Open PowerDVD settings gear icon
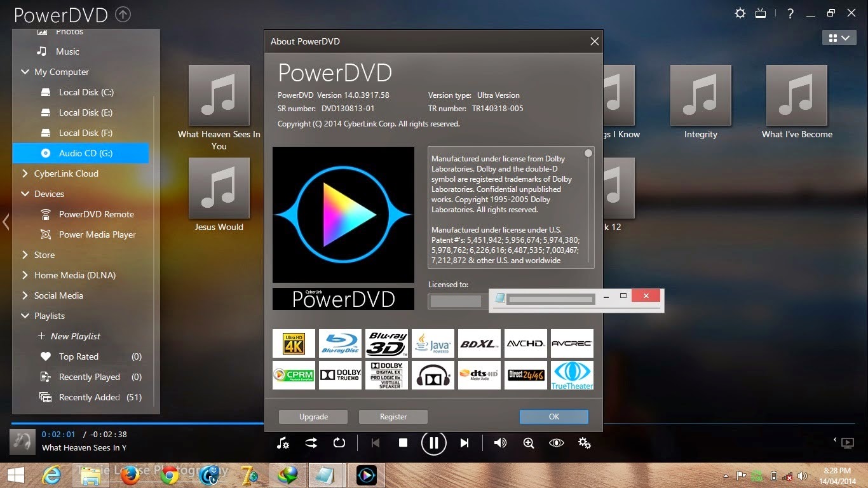 click(x=740, y=13)
